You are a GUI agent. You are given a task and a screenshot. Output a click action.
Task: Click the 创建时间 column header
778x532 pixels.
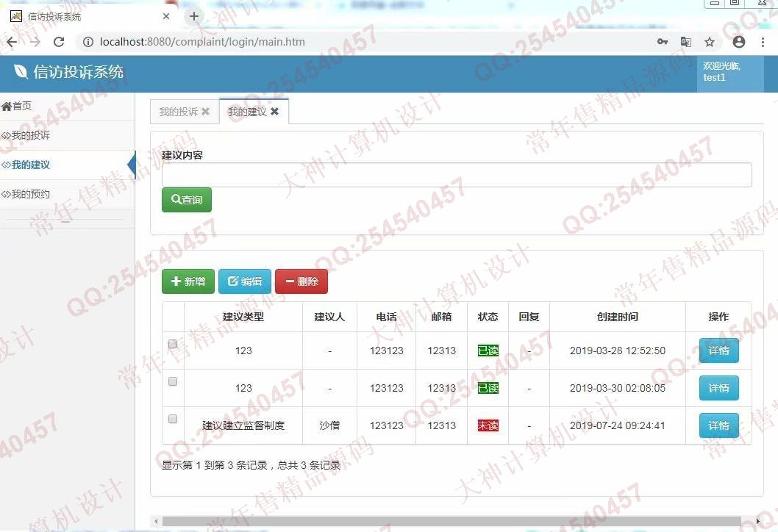pos(618,317)
